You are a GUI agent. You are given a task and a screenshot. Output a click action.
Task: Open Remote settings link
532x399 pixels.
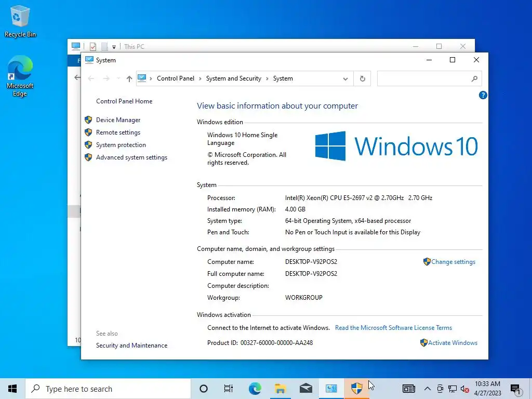(118, 132)
